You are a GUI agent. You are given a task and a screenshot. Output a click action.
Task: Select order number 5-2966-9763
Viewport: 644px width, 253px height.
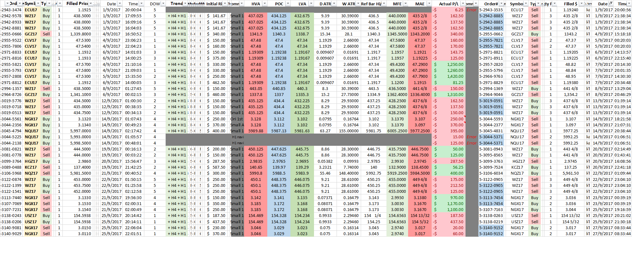(x=491, y=76)
